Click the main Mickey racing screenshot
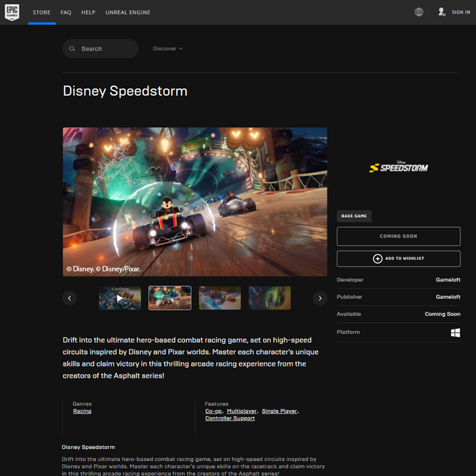476x476 pixels. pos(195,202)
